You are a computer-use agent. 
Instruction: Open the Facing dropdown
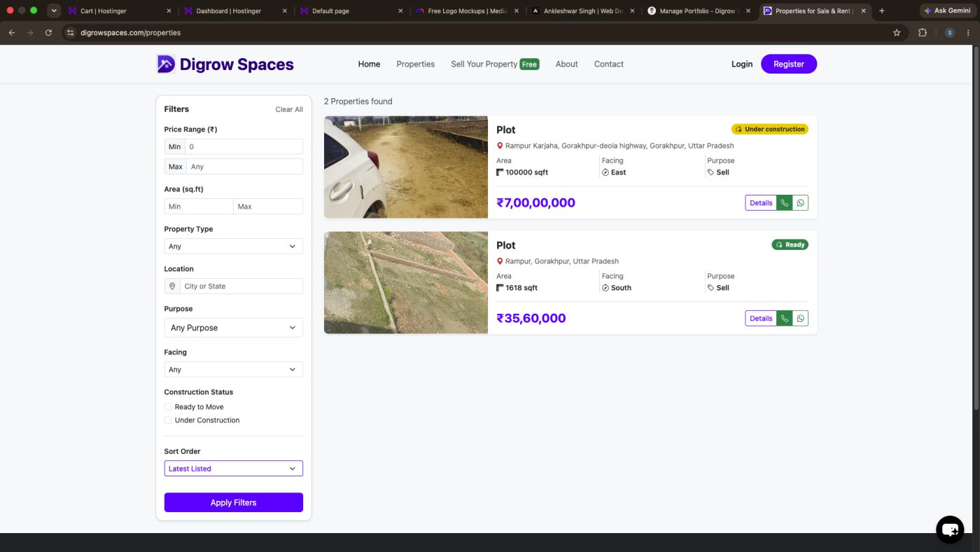point(234,370)
